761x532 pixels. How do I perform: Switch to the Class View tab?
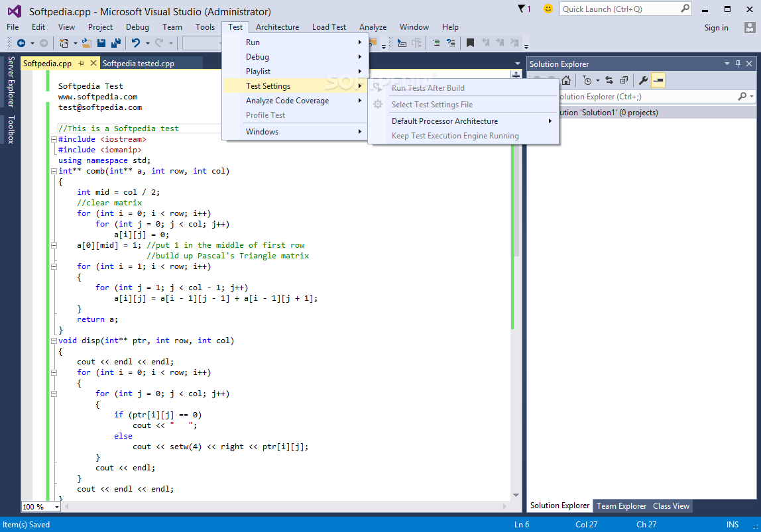[672, 506]
